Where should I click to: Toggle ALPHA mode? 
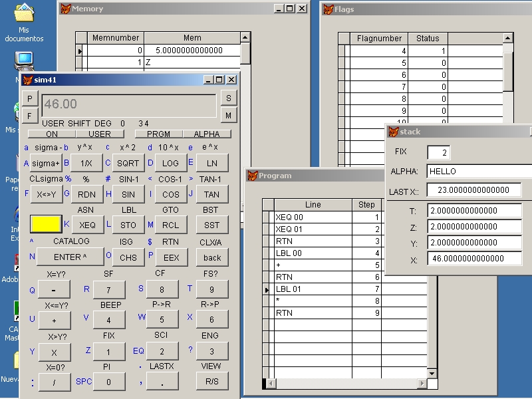tap(207, 134)
